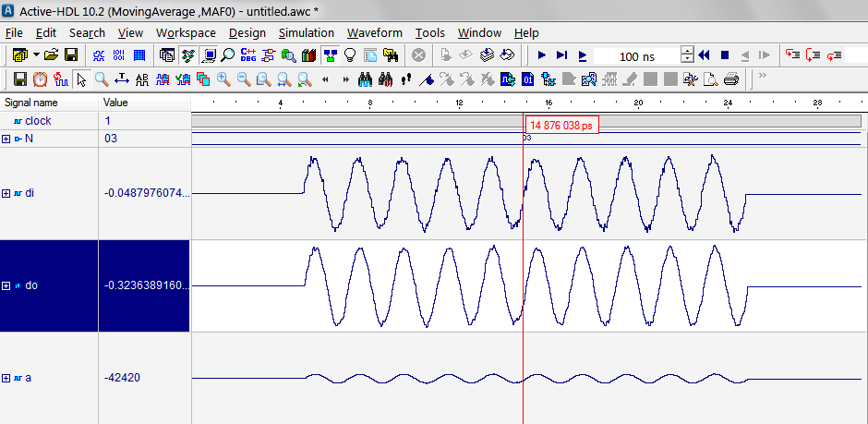Click the light bulb icon
The image size is (868, 424).
(x=350, y=55)
